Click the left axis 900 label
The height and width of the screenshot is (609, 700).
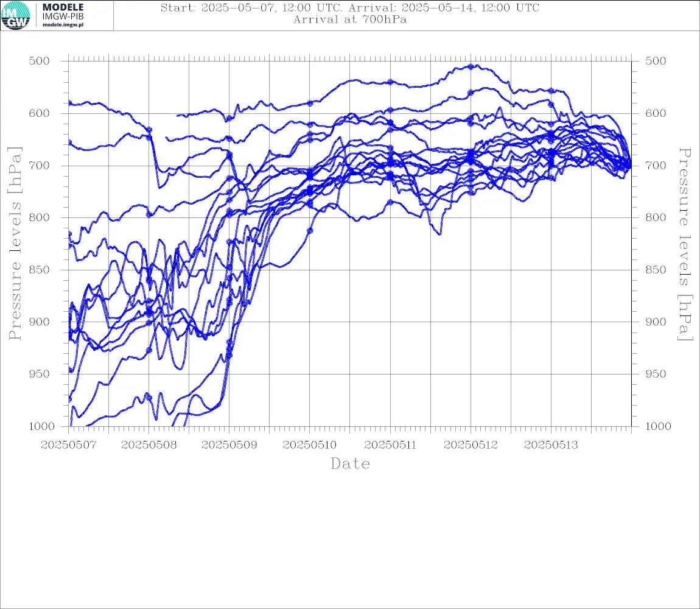click(x=40, y=322)
